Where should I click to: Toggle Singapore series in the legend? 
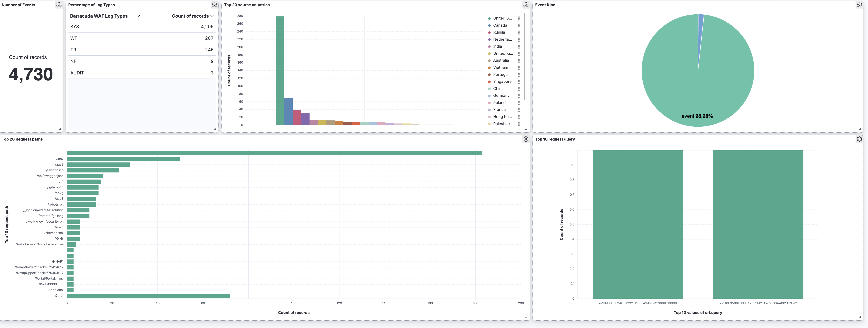(x=502, y=82)
